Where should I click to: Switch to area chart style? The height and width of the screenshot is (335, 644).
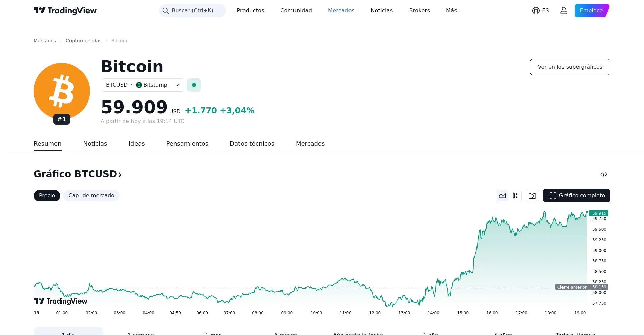[502, 196]
